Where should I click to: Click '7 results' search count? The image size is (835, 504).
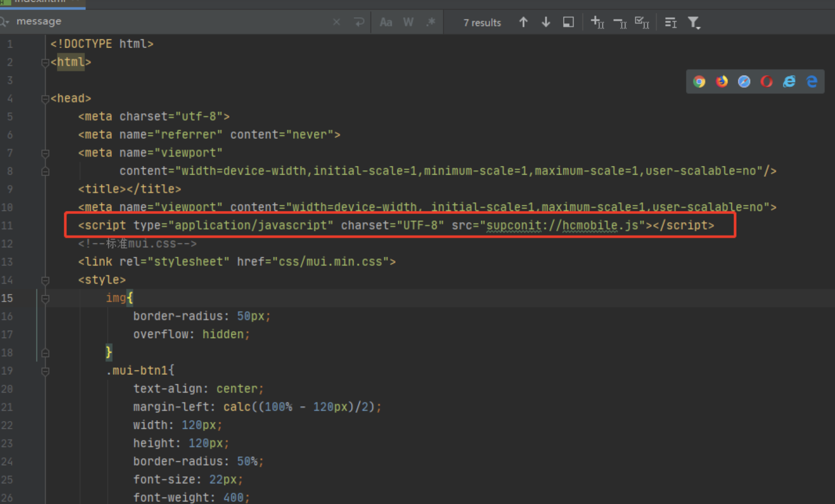[x=482, y=23]
